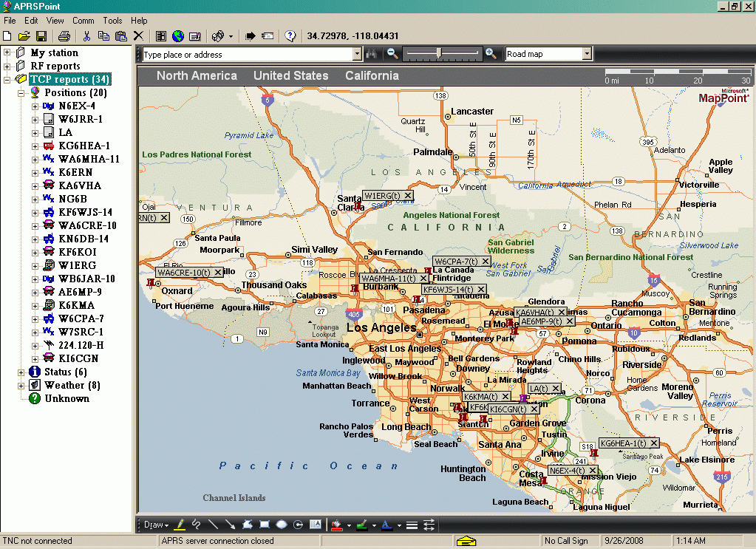Click the arrow style icon
Viewport: 756px width, 549px height.
pos(429,525)
